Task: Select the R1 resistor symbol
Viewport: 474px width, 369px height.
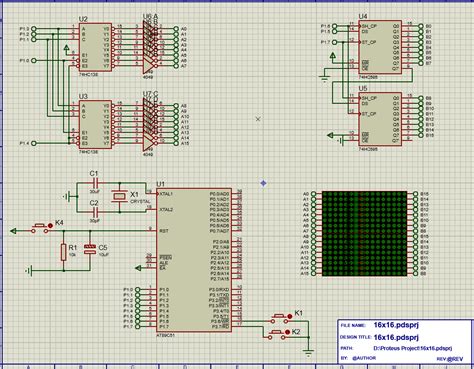Action: pyautogui.click(x=64, y=252)
